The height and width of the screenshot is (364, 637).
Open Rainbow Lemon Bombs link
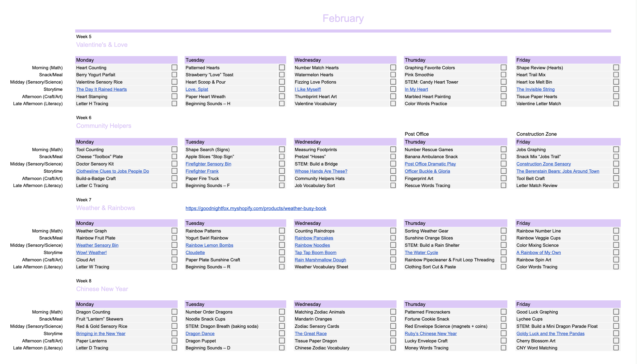209,245
